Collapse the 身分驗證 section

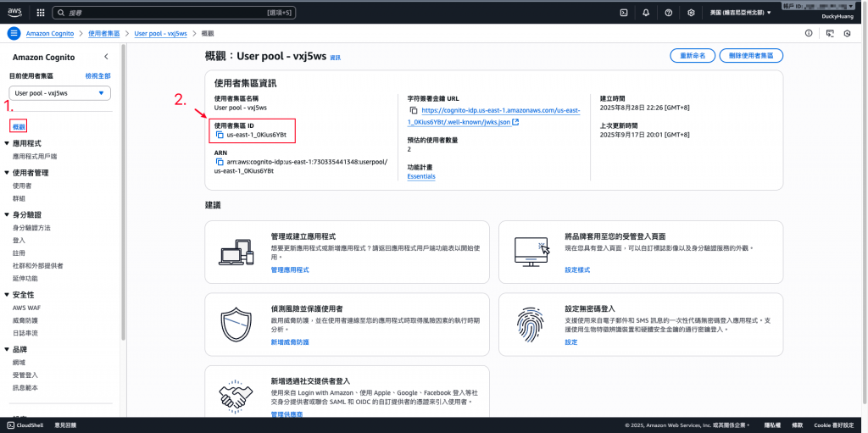[6, 215]
